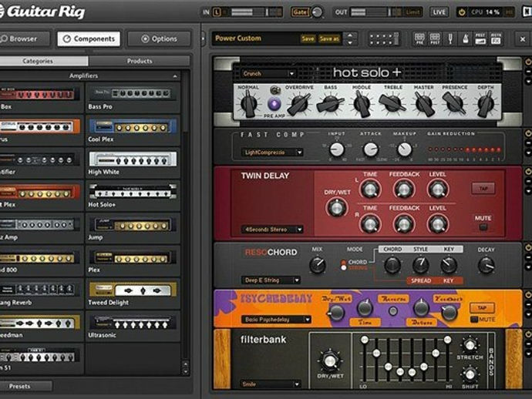Toggle MUTE on Psychedelay
The width and height of the screenshot is (532, 399).
tap(474, 320)
